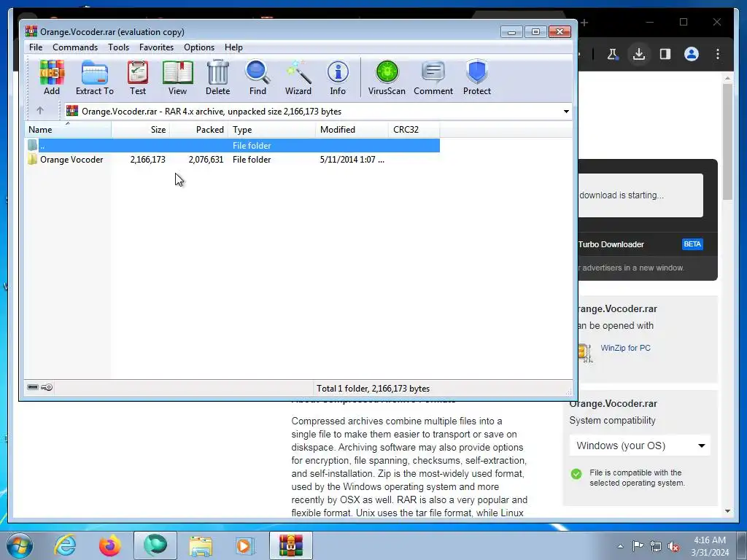Open the Windows (your OS) dropdown
747x560 pixels.
[640, 446]
